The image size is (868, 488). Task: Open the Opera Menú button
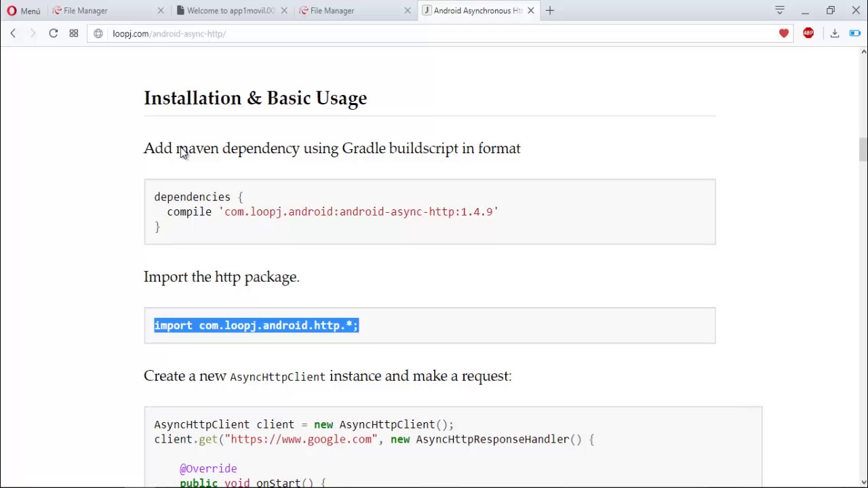click(x=23, y=11)
